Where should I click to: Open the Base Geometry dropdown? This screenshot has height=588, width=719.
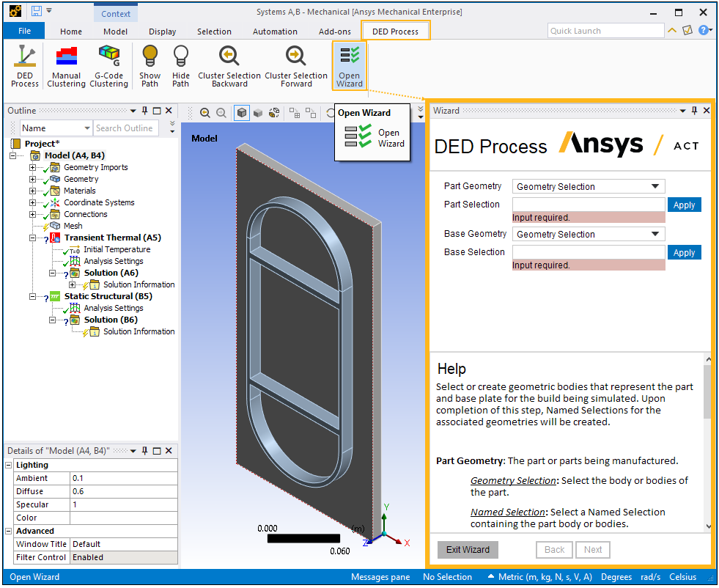[589, 234]
